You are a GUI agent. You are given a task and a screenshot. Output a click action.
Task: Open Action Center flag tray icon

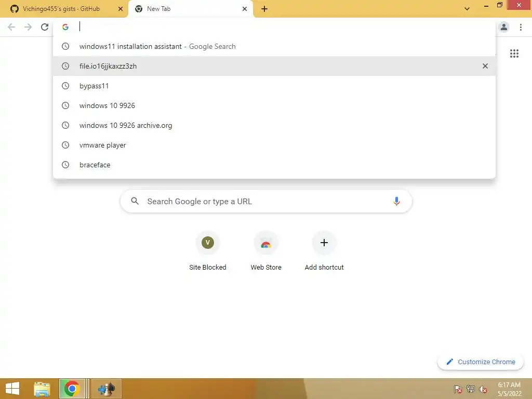point(458,389)
